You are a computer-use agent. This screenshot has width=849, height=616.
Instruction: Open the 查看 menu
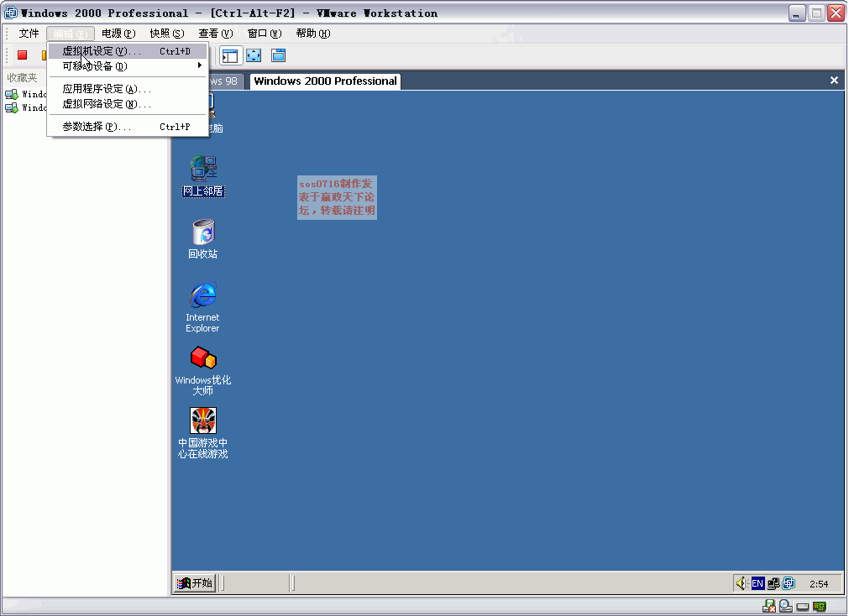click(x=216, y=34)
